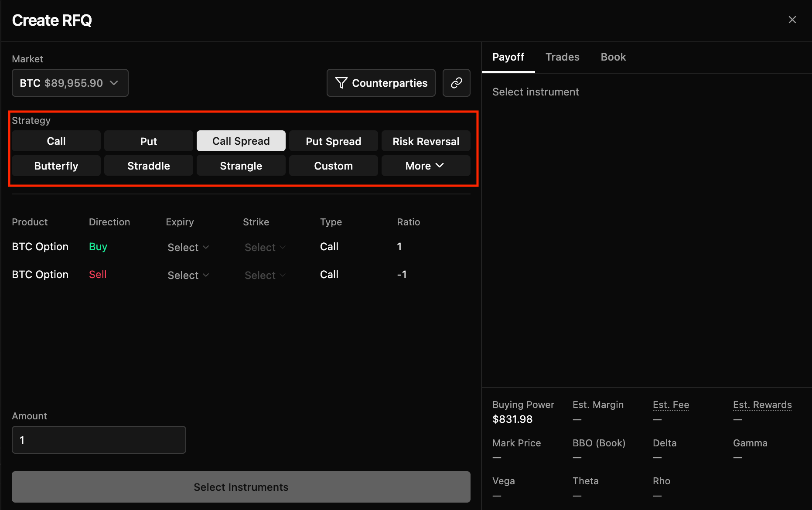Image resolution: width=812 pixels, height=510 pixels.
Task: Click the Est. Fee label link
Action: (x=671, y=405)
